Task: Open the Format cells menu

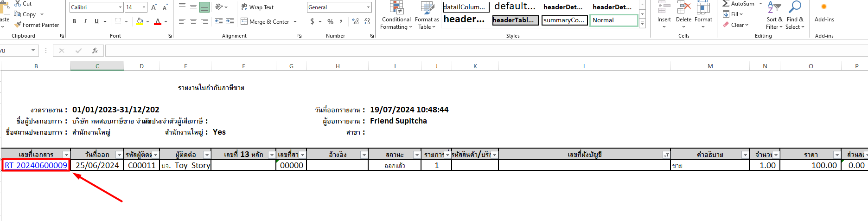Action: coord(703,15)
